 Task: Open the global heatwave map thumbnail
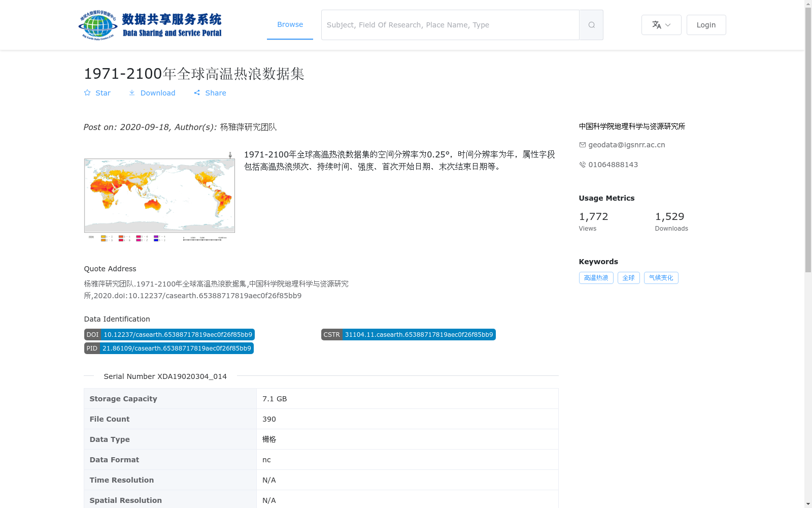click(x=159, y=197)
